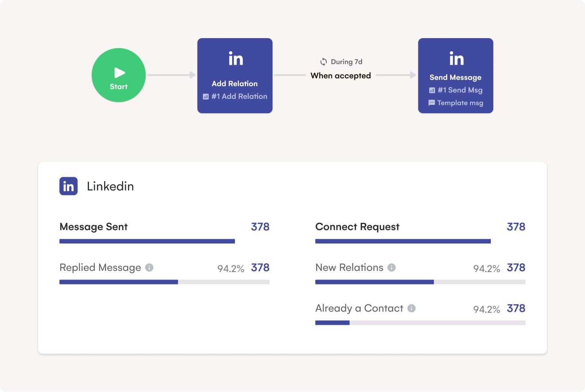Open the Template msg link in Send Message
This screenshot has width=585, height=392.
(460, 103)
